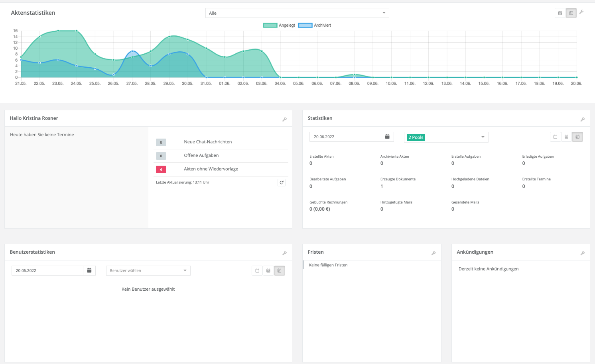
Task: Click the Angelegt color swatch in legend
Action: (x=270, y=25)
